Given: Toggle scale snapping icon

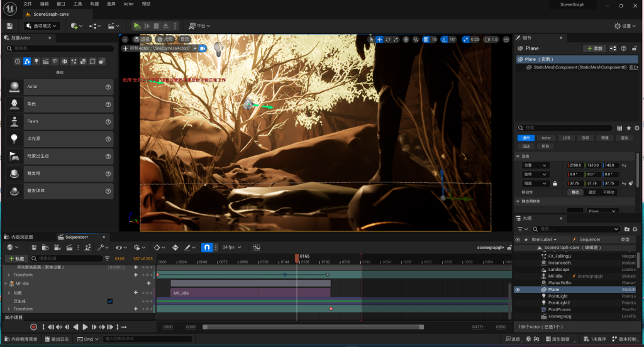Looking at the screenshot, I should 465,40.
